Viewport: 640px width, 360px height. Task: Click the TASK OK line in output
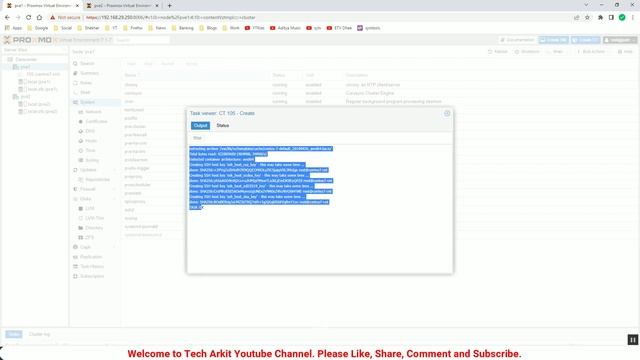pyautogui.click(x=196, y=207)
